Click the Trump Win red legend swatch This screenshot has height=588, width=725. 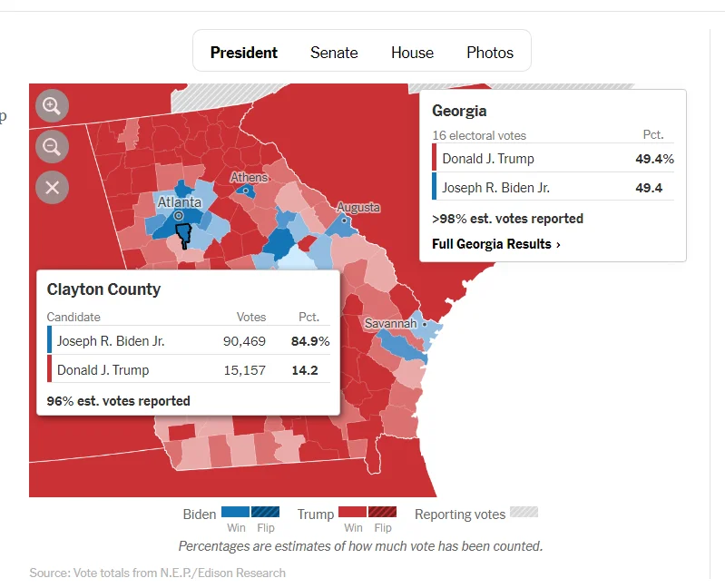pyautogui.click(x=352, y=513)
